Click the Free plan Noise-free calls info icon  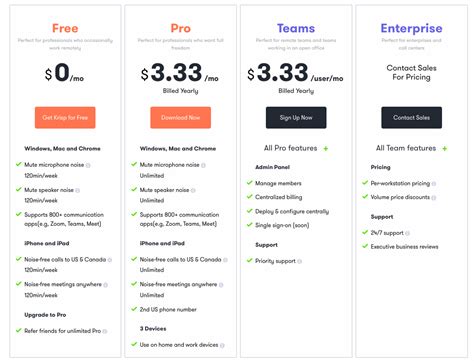coord(110,260)
